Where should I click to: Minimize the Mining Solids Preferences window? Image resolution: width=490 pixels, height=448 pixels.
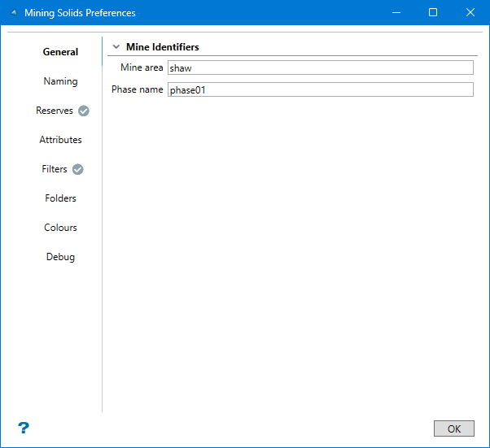(x=396, y=13)
